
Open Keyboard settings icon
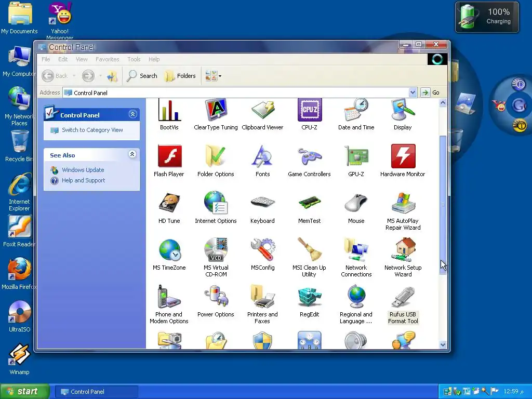(x=262, y=208)
